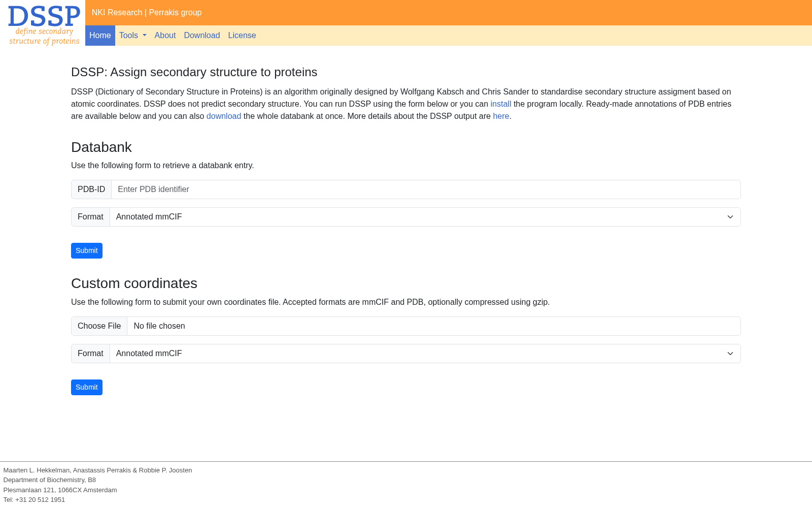Click the 'Databank' heading
The height and width of the screenshot is (508, 812).
point(101,147)
